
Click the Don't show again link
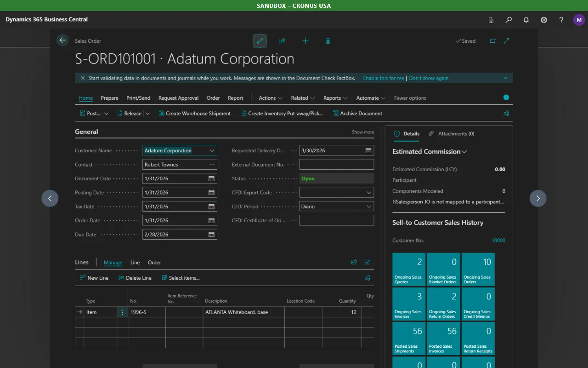(429, 78)
